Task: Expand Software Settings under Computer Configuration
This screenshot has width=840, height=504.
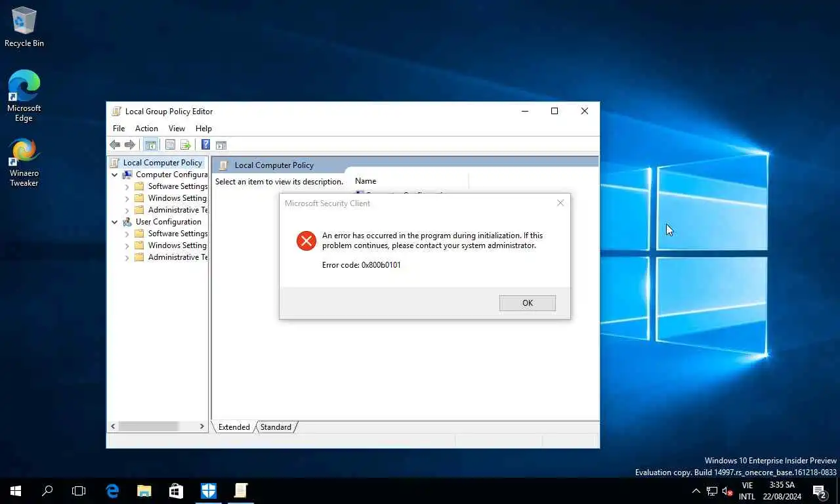Action: pyautogui.click(x=127, y=186)
